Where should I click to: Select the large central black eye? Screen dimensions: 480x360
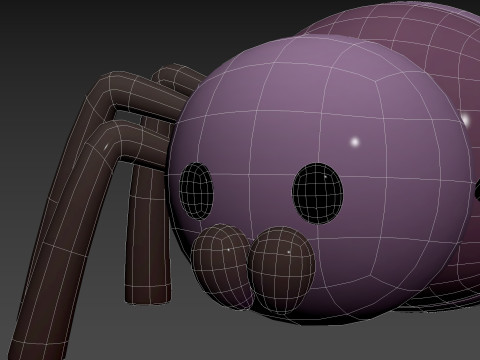[x=317, y=193]
